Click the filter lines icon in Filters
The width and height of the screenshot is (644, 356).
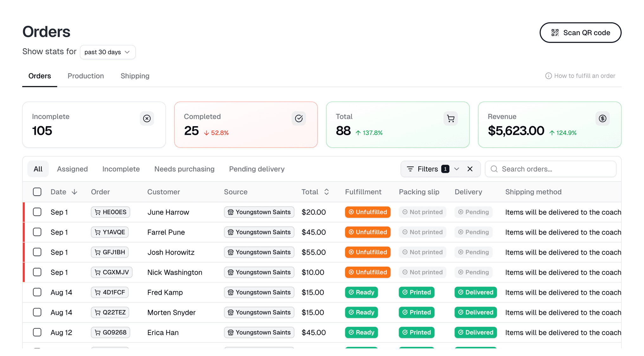click(x=410, y=169)
